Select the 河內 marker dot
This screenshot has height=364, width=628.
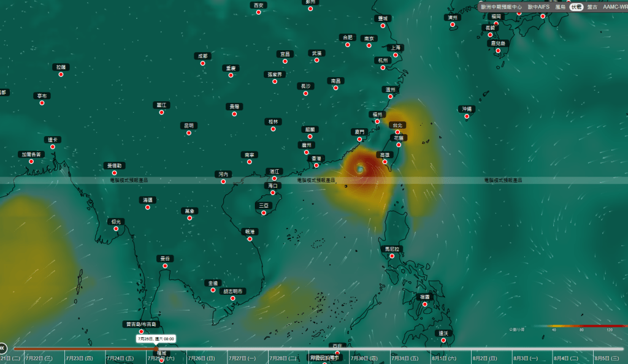pyautogui.click(x=223, y=181)
